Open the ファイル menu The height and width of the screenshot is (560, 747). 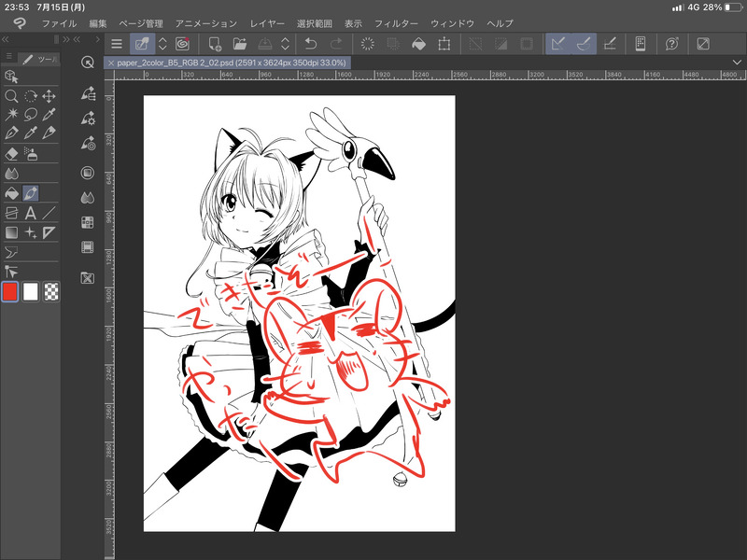pyautogui.click(x=59, y=23)
